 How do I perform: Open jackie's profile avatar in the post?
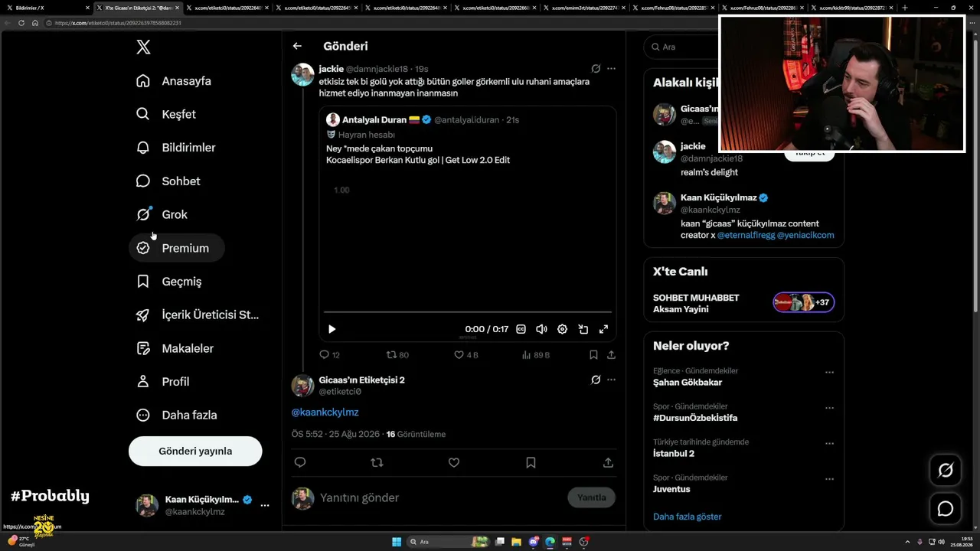point(303,74)
